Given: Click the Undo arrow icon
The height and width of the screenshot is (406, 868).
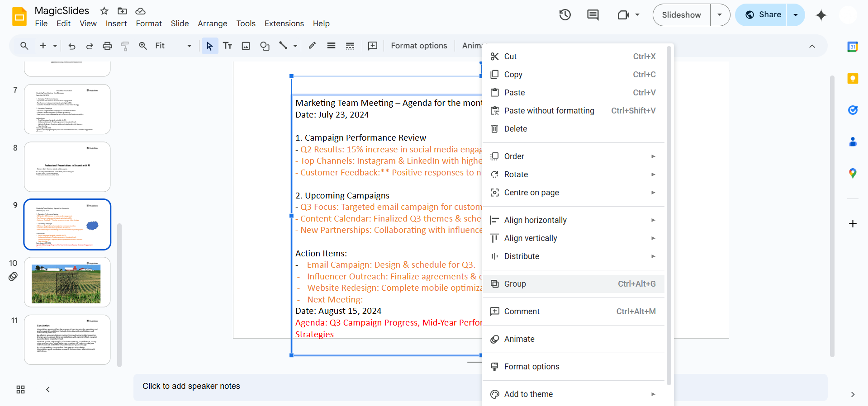Looking at the screenshot, I should click(x=72, y=46).
